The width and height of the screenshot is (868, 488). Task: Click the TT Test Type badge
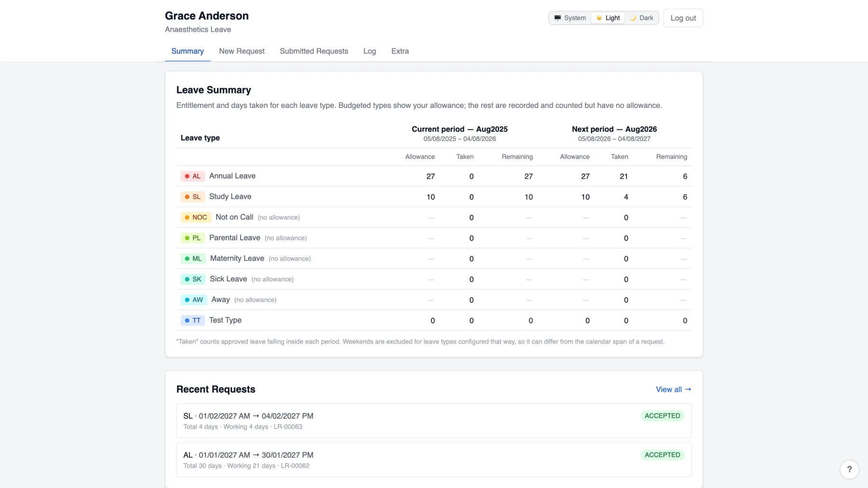[x=193, y=320]
